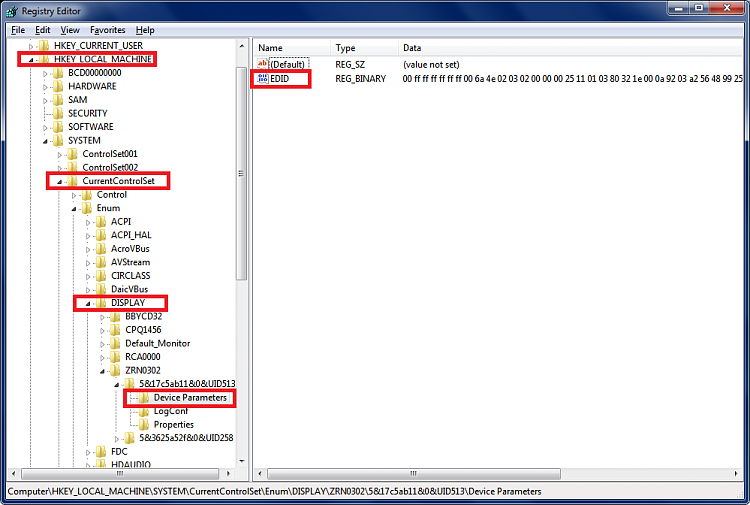Click the SAM folder icon
The width and height of the screenshot is (750, 505).
(x=58, y=99)
